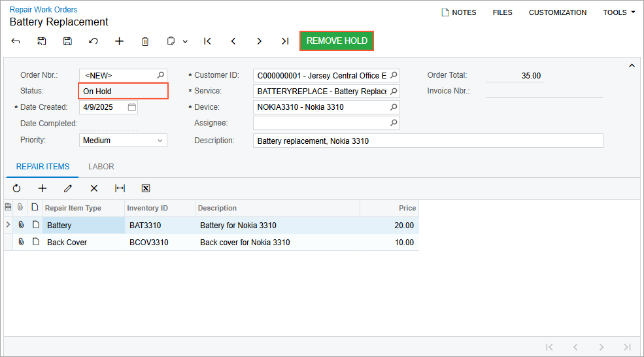Open the Repair Work Orders link
644x357 pixels.
tap(43, 10)
